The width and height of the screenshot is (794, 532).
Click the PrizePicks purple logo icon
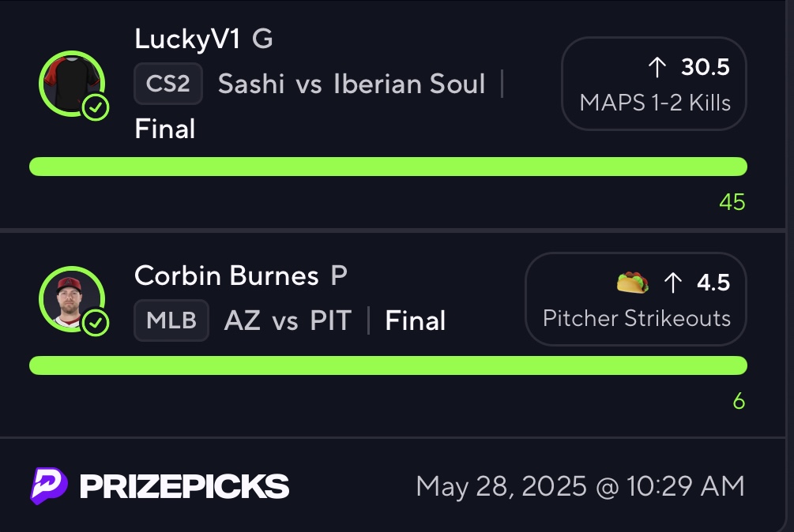tap(49, 486)
